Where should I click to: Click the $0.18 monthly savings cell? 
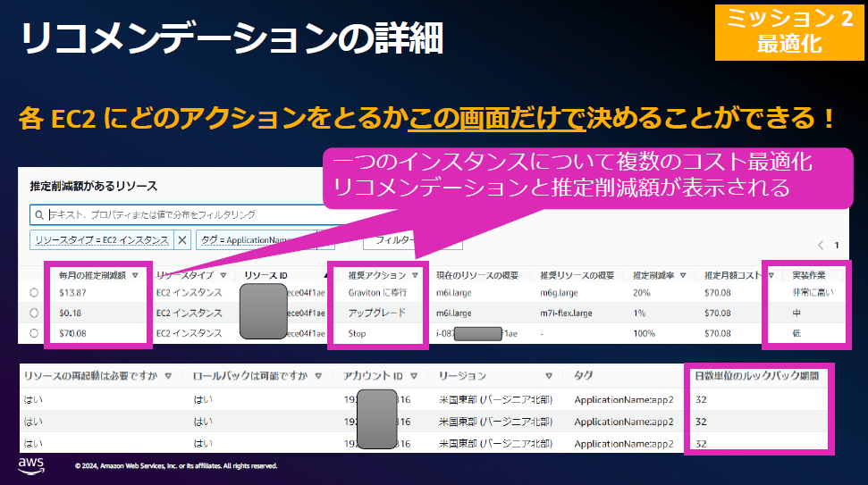coord(70,313)
